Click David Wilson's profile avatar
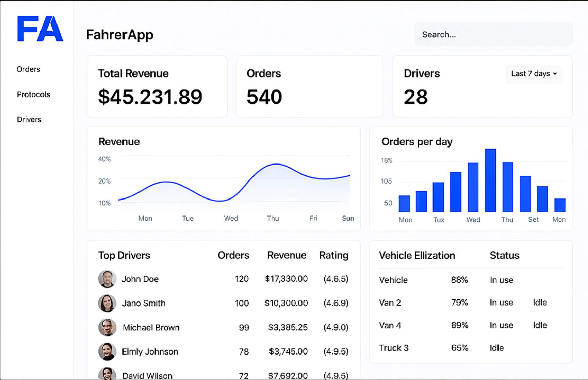The height and width of the screenshot is (380, 588). point(107,374)
